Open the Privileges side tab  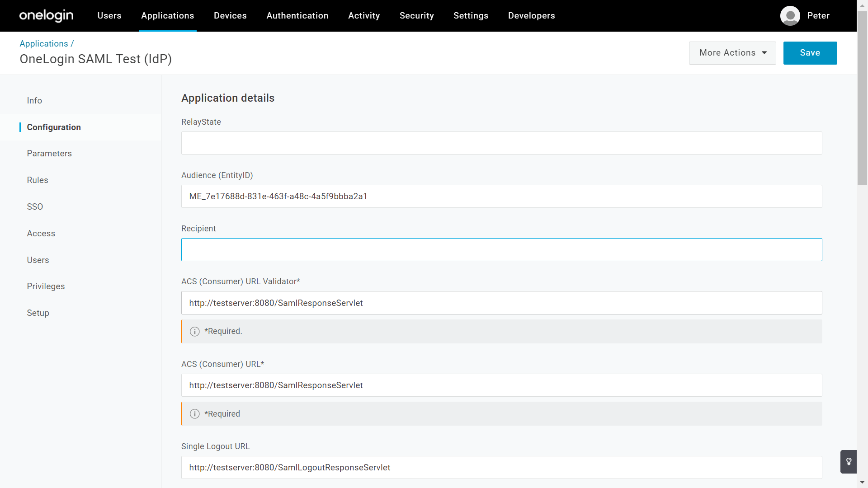(46, 286)
